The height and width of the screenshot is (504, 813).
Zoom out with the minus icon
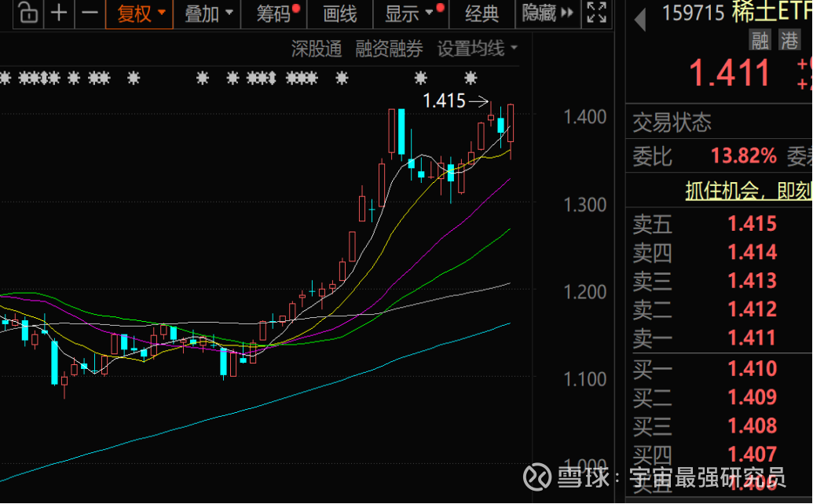point(90,13)
